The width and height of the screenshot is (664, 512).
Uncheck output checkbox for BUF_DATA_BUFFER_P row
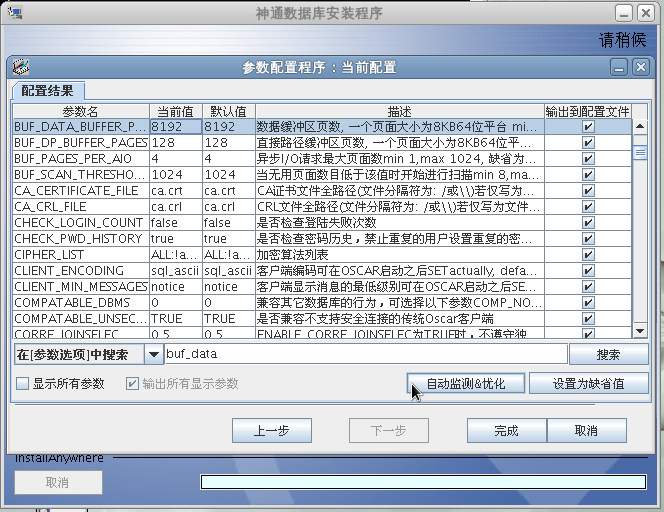pos(588,126)
